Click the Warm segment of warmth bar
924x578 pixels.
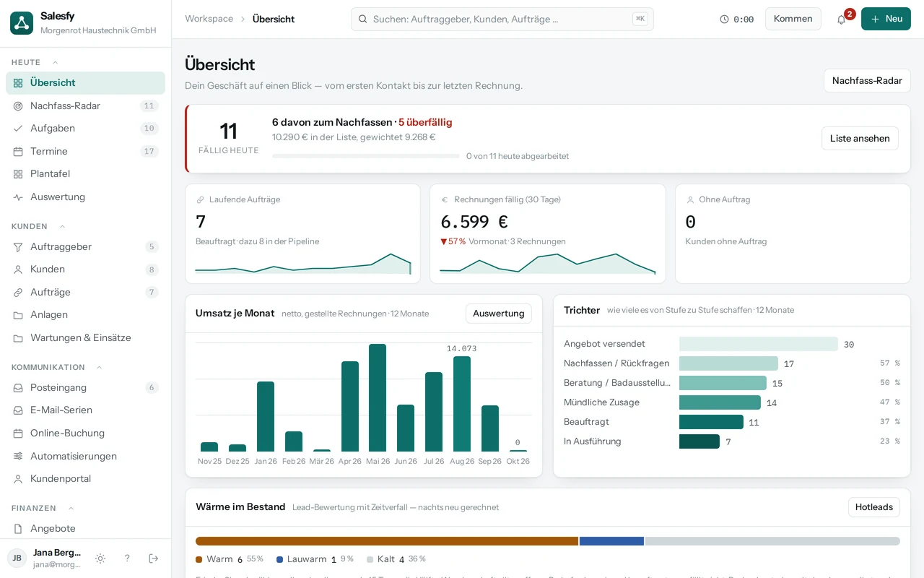click(x=387, y=541)
